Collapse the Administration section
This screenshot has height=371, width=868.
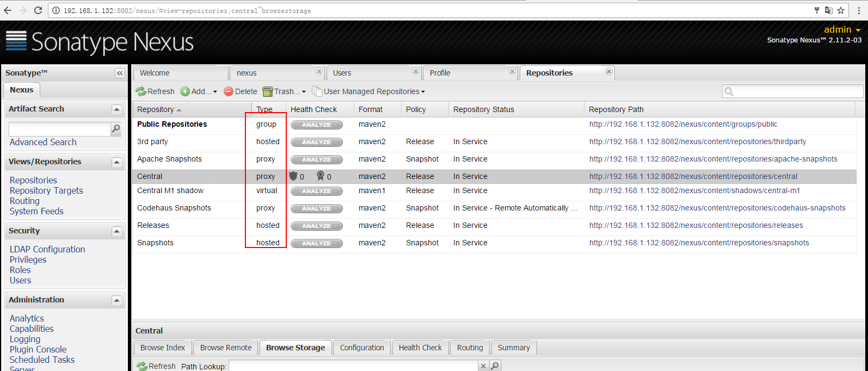click(116, 300)
